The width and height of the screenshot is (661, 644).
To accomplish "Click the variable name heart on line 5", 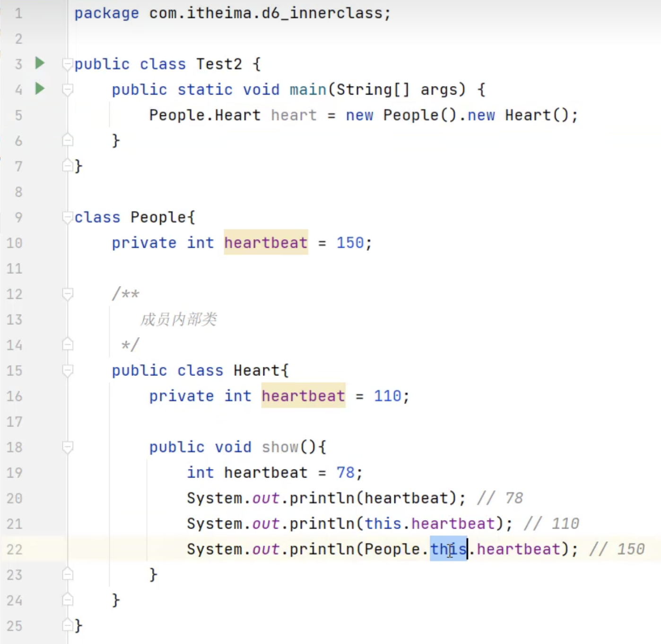I will 294,115.
